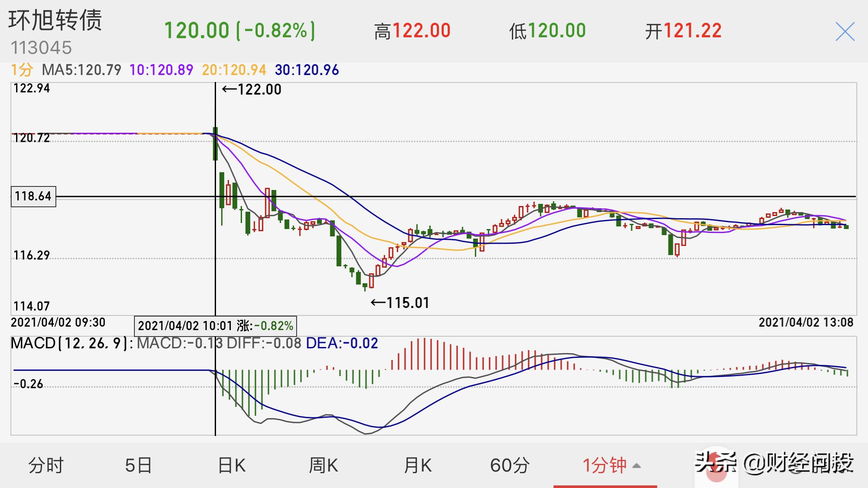Tap the 10:01 crosshair time tooltip

click(215, 326)
